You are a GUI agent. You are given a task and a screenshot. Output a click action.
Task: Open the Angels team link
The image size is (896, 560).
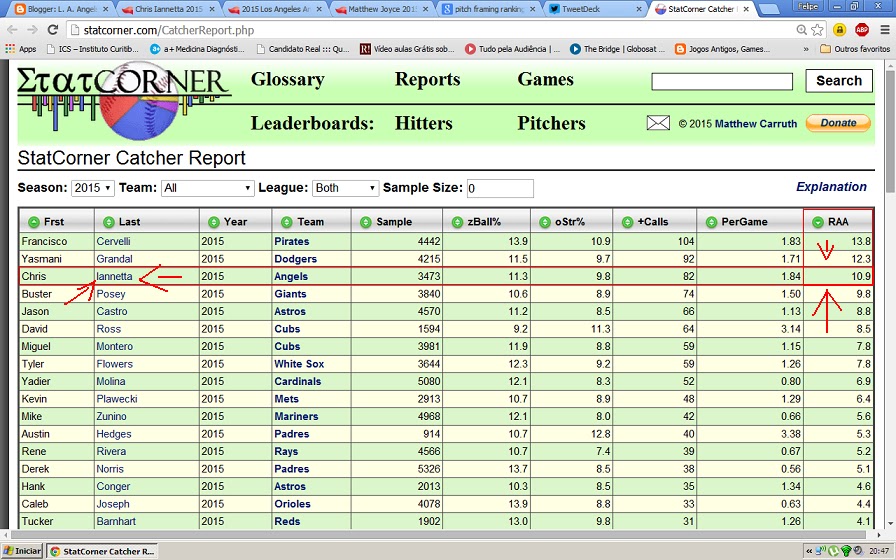click(x=291, y=277)
